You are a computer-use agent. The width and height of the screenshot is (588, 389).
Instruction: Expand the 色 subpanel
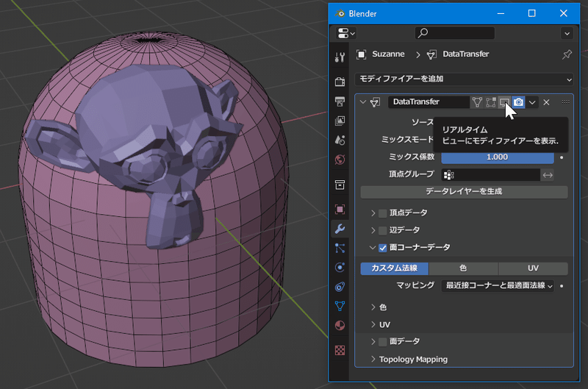point(373,307)
